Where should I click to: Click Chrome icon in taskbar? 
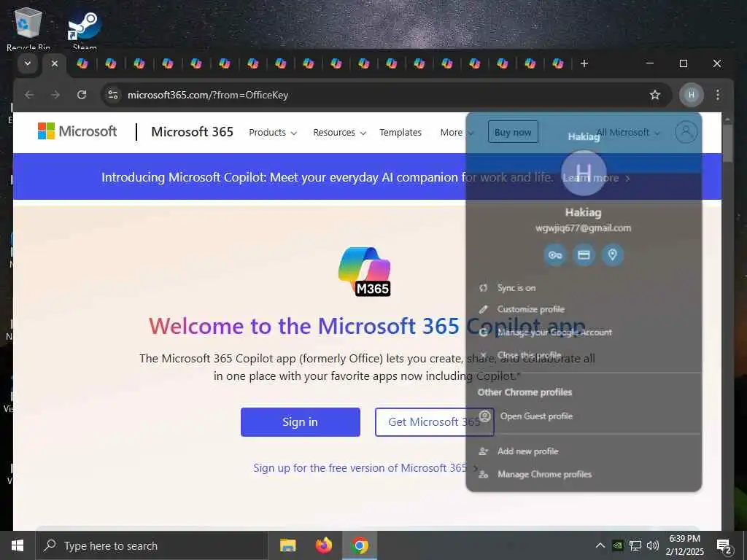[x=360, y=545]
